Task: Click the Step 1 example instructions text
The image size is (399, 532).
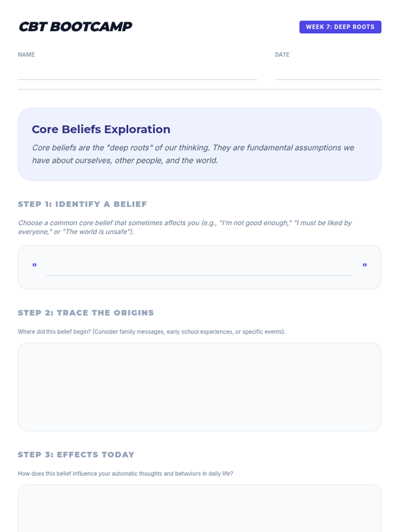Action: [x=185, y=227]
